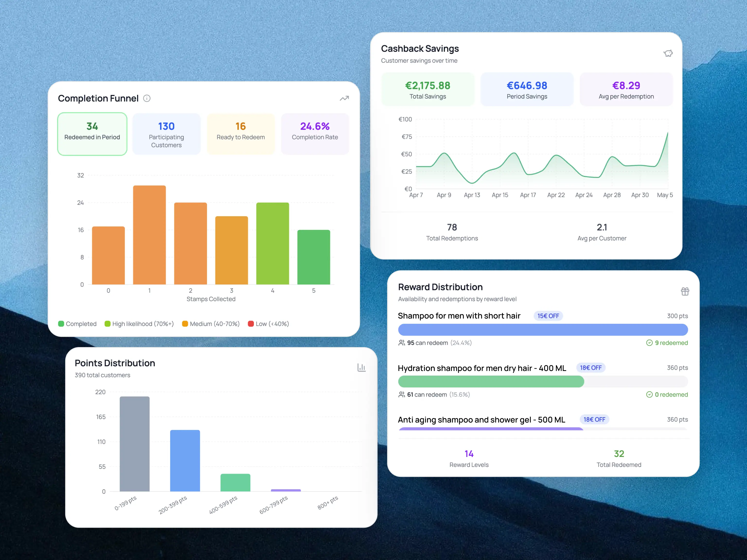Click the check circle icon beside 0 redeemed
The image size is (747, 560).
tap(649, 394)
